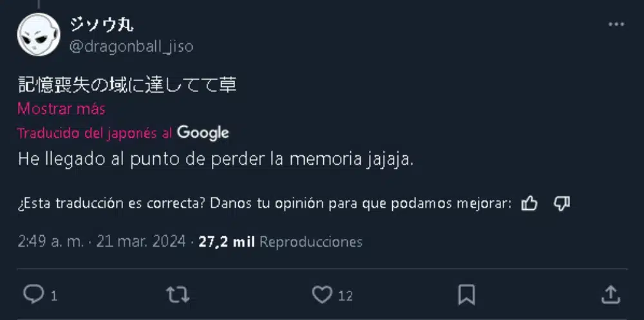The image size is (644, 320).
Task: Bookmark this tweet
Action: 466,294
